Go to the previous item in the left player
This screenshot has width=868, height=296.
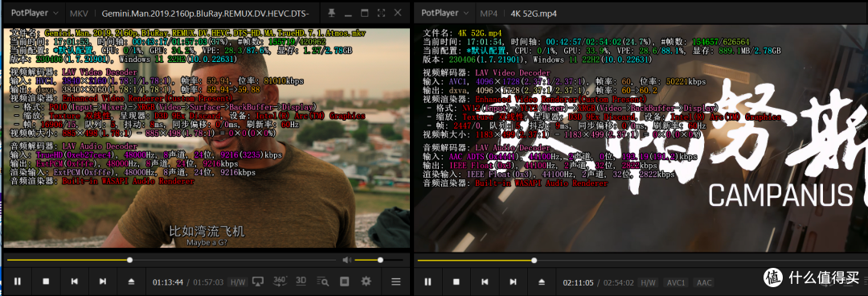tap(74, 282)
